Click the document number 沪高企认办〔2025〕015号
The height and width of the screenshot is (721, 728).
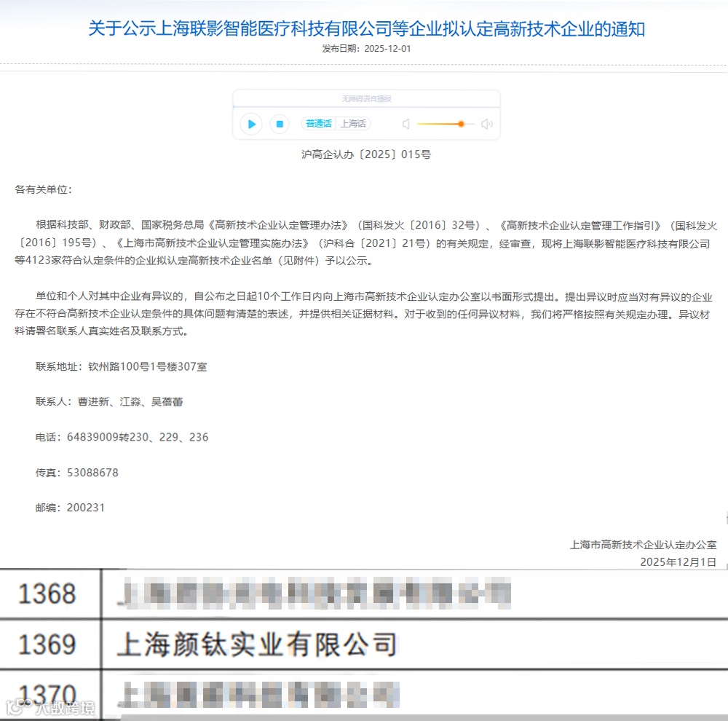366,154
